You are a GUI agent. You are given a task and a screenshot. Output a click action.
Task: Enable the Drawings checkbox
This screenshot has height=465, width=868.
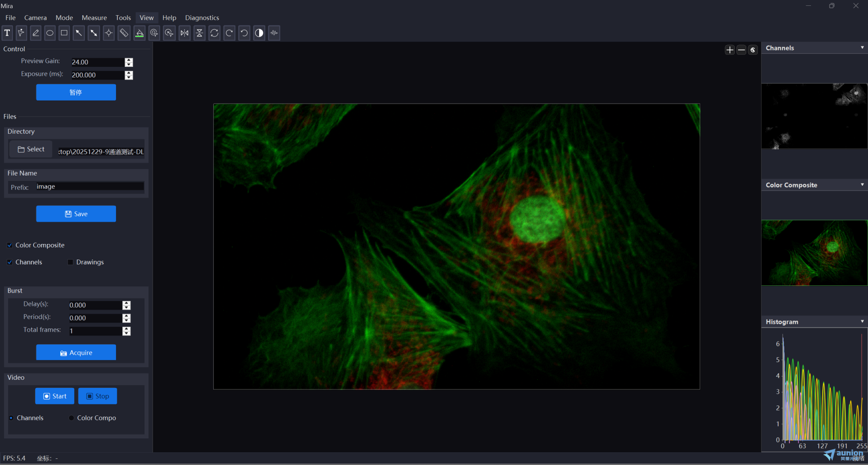coord(71,262)
